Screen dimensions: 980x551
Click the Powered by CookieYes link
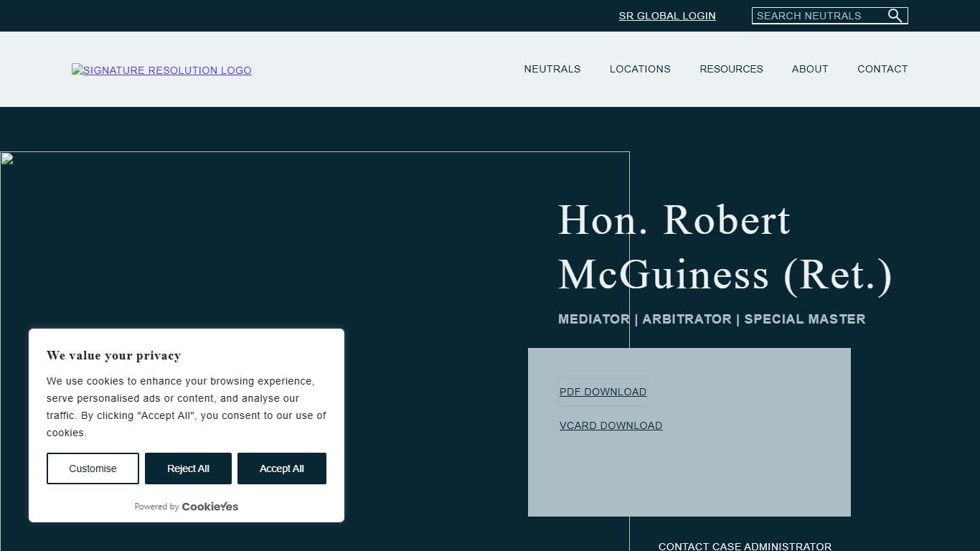187,506
